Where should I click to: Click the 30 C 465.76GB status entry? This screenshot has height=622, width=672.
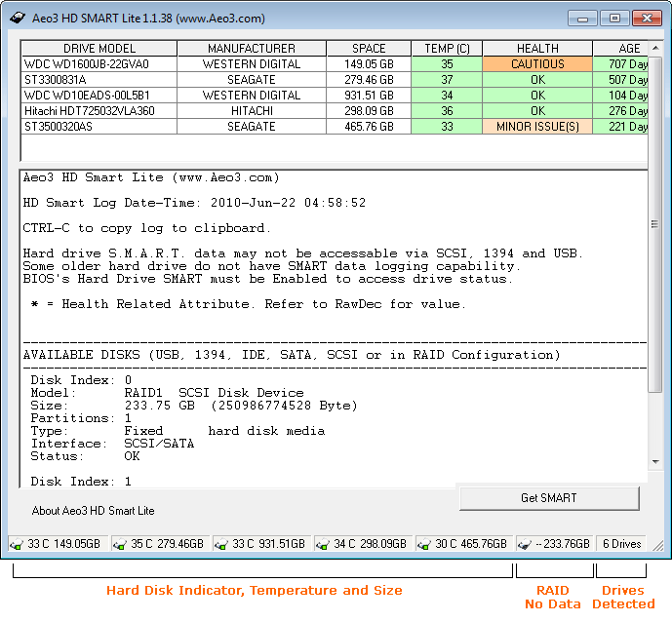point(463,544)
